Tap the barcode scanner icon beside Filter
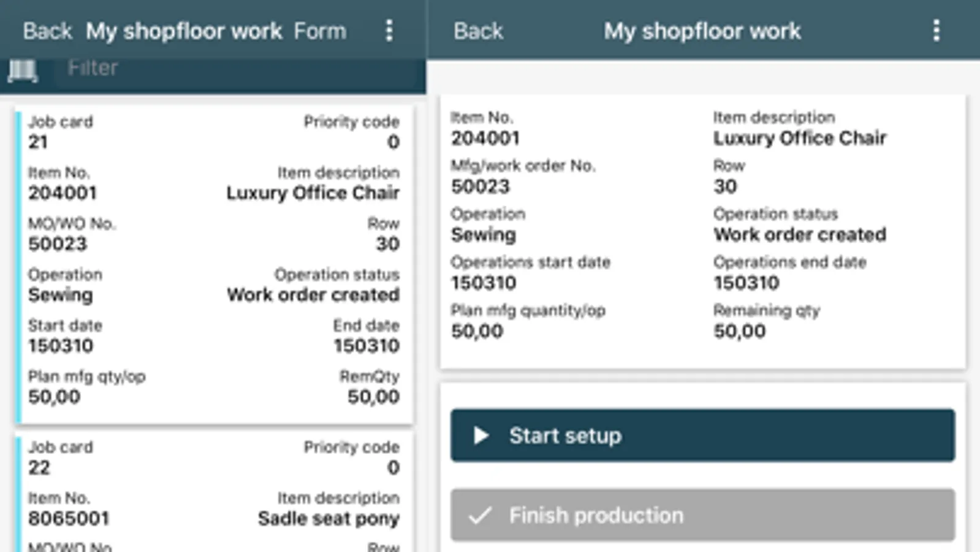This screenshot has width=980, height=552. 23,71
